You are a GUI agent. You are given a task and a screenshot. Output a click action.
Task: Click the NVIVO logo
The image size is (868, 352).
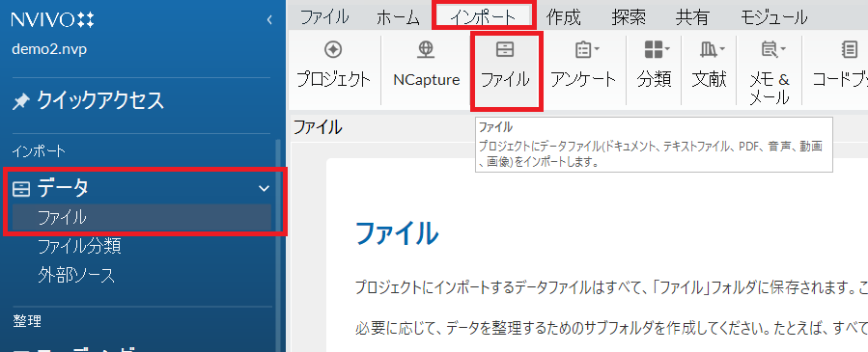point(52,20)
